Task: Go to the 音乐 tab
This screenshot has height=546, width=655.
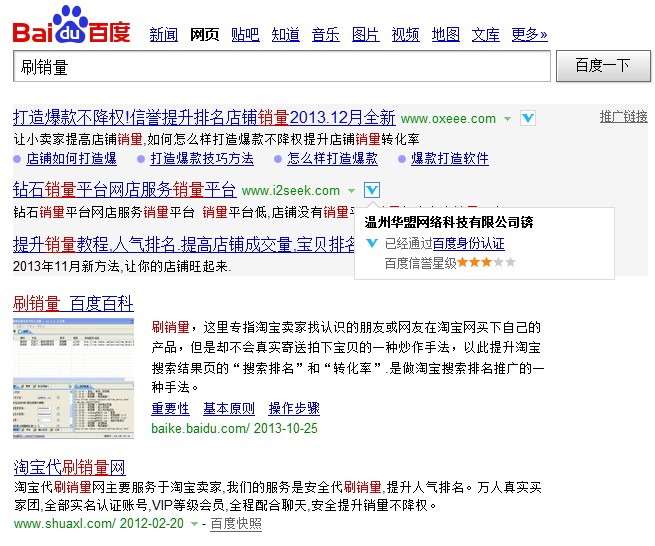Action: click(325, 34)
